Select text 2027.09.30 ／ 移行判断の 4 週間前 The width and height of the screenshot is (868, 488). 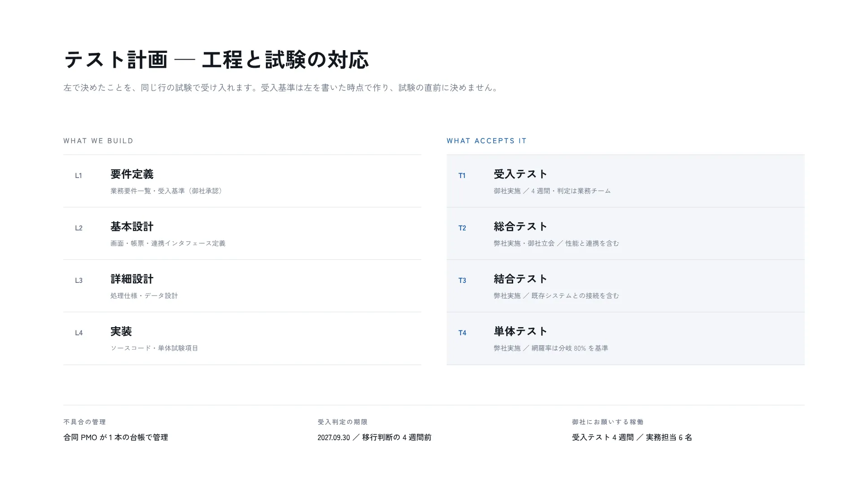(374, 437)
